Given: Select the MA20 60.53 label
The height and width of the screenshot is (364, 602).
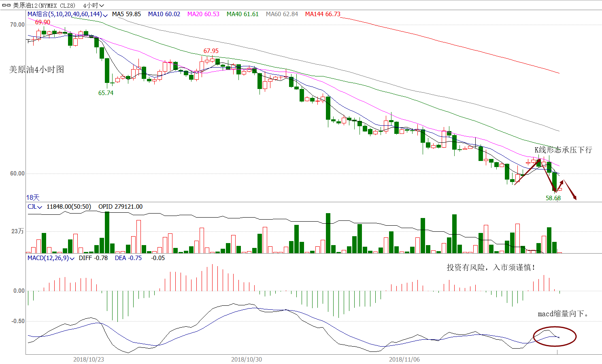Looking at the screenshot, I should click(203, 14).
